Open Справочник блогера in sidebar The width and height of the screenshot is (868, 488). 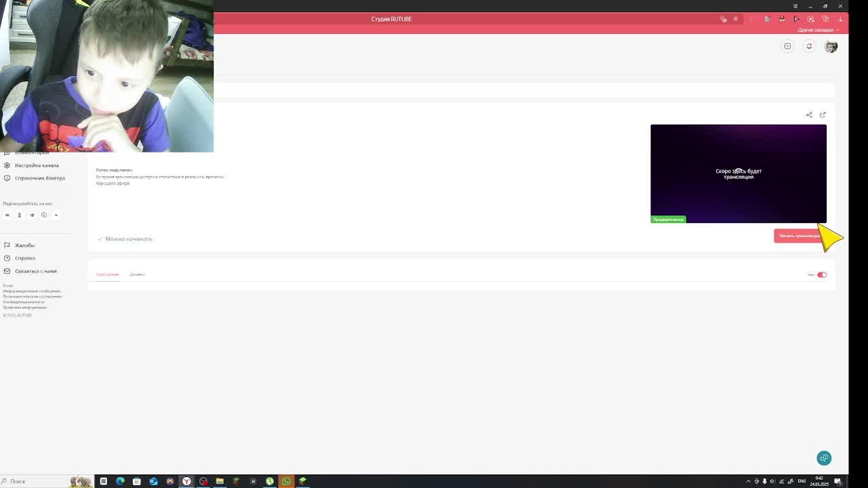40,178
